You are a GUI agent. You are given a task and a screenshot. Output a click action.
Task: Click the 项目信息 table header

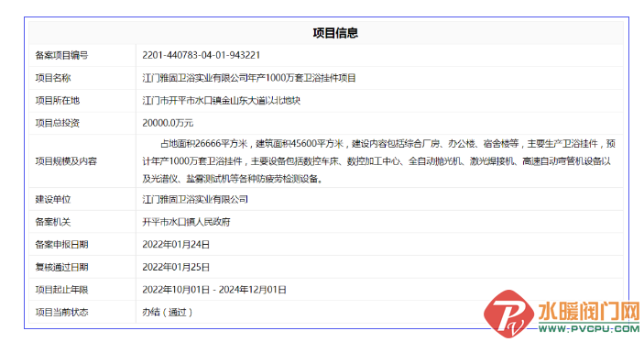coord(335,33)
